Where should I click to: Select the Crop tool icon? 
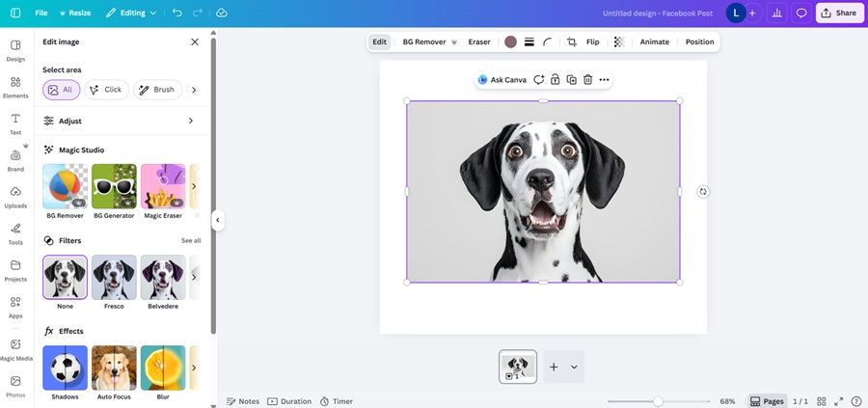point(572,42)
